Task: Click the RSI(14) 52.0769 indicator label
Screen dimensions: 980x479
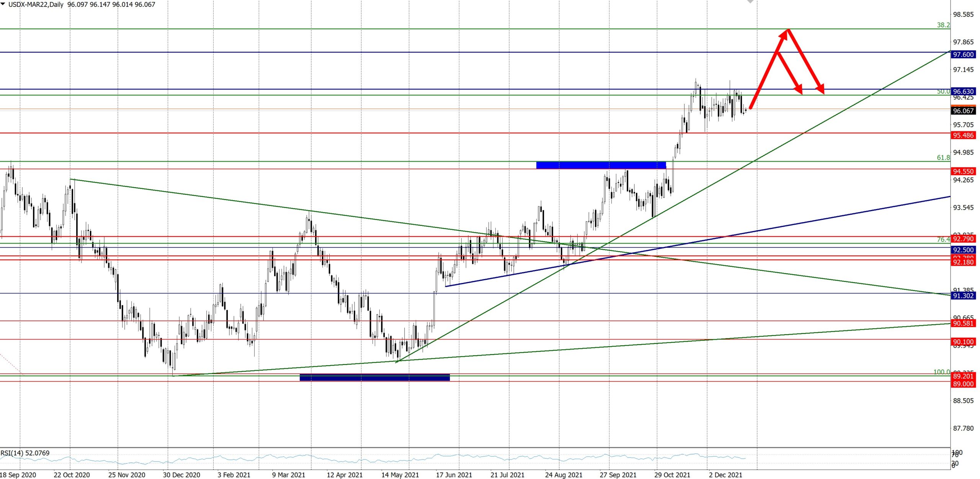Action: tap(25, 453)
